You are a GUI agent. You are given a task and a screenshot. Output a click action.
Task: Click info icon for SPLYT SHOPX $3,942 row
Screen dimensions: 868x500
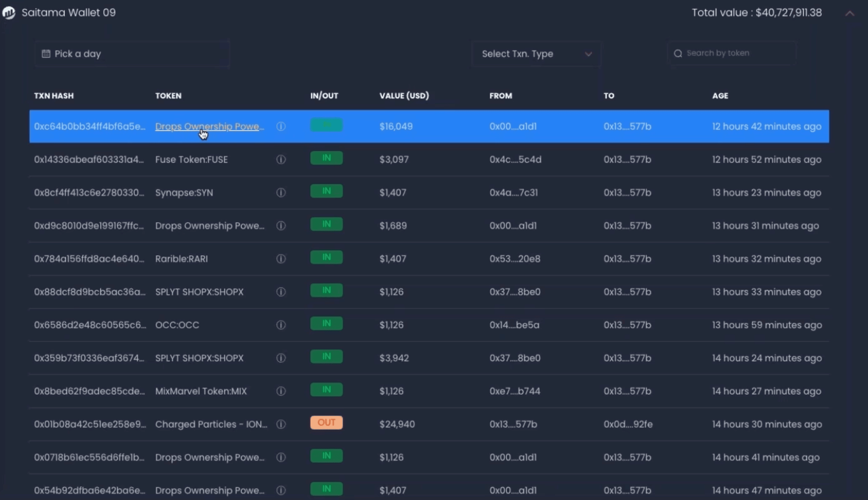(281, 358)
